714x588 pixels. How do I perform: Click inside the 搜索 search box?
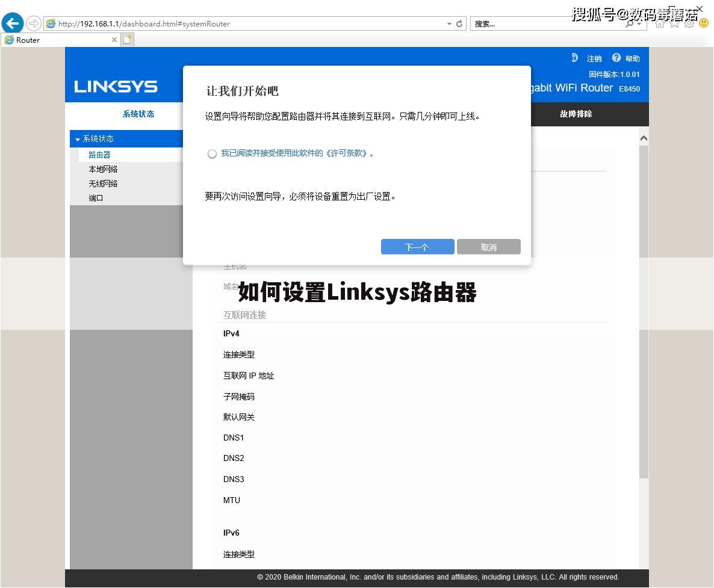tap(530, 23)
